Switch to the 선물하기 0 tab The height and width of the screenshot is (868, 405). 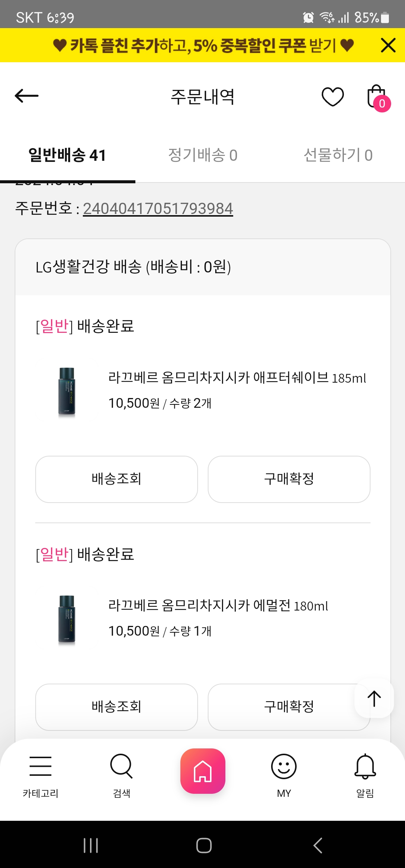point(338,155)
